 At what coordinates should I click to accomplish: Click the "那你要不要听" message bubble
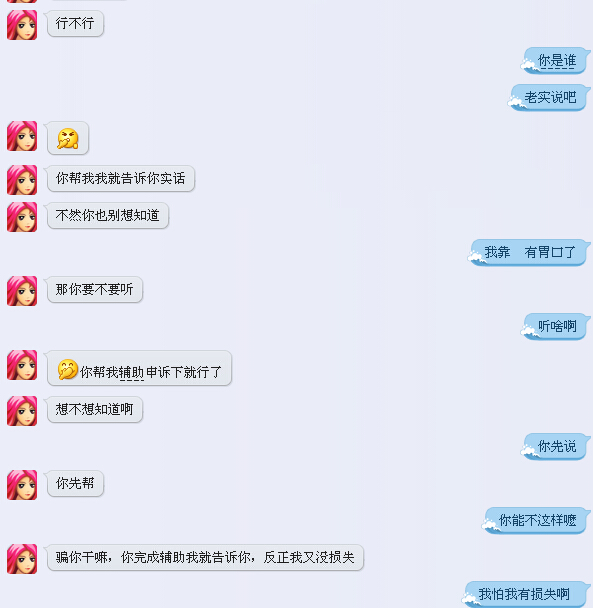coord(95,290)
